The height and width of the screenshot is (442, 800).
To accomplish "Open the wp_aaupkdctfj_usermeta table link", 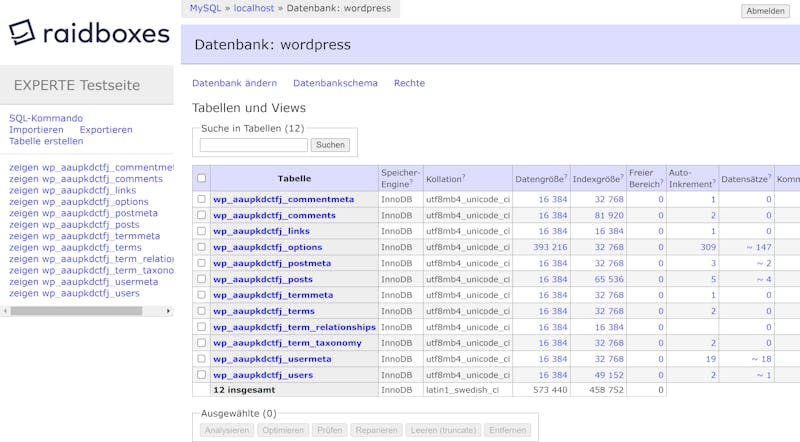I will coord(272,359).
